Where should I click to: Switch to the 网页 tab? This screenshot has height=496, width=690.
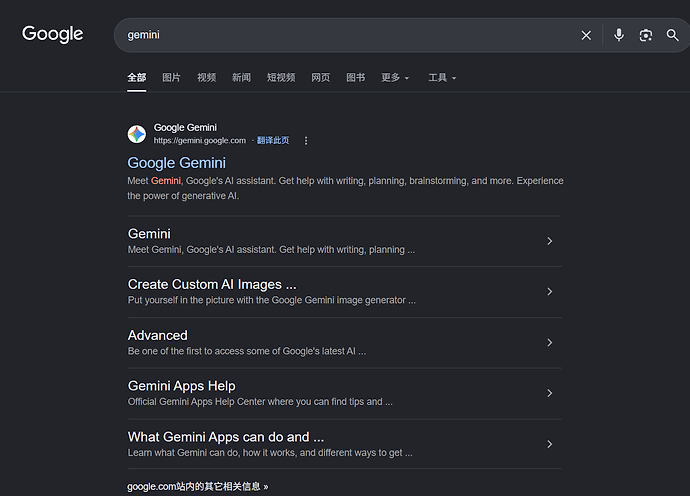pyautogui.click(x=320, y=78)
